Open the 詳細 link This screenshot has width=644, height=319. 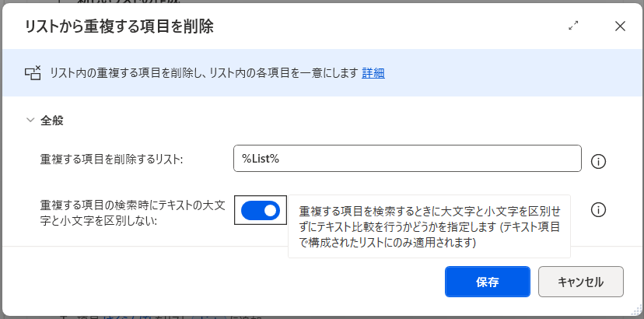[373, 73]
